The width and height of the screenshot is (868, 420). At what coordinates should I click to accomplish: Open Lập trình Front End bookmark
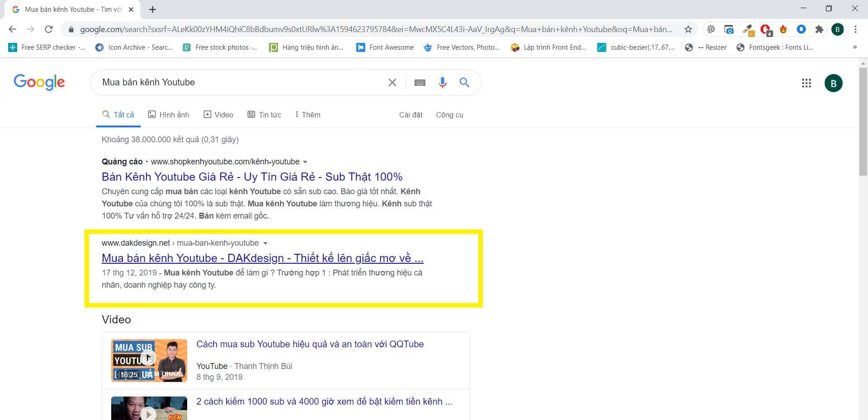coord(548,47)
